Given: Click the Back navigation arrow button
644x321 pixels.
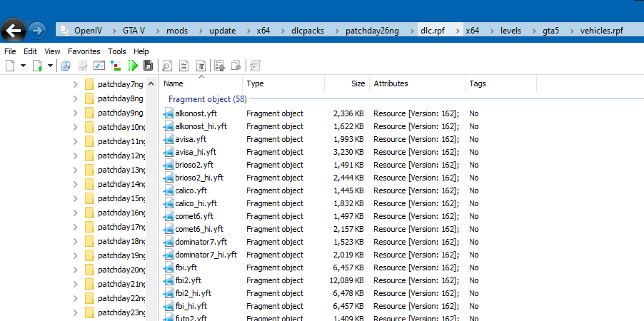Looking at the screenshot, I should tap(14, 31).
